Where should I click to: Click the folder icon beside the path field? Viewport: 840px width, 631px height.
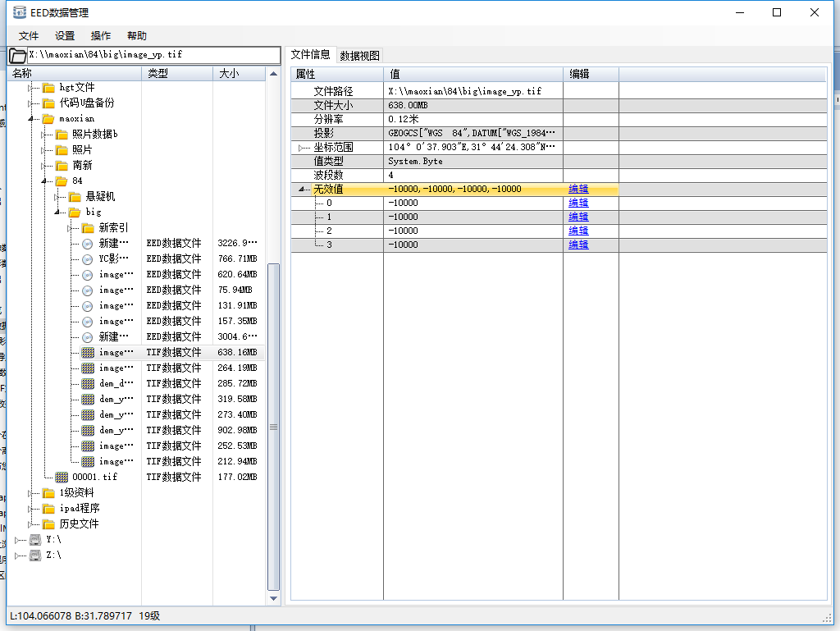click(17, 56)
